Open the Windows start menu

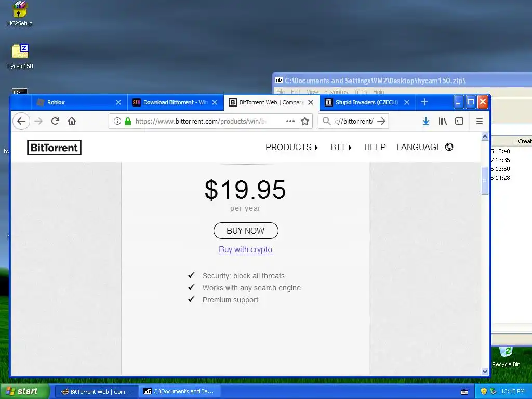coord(24,391)
